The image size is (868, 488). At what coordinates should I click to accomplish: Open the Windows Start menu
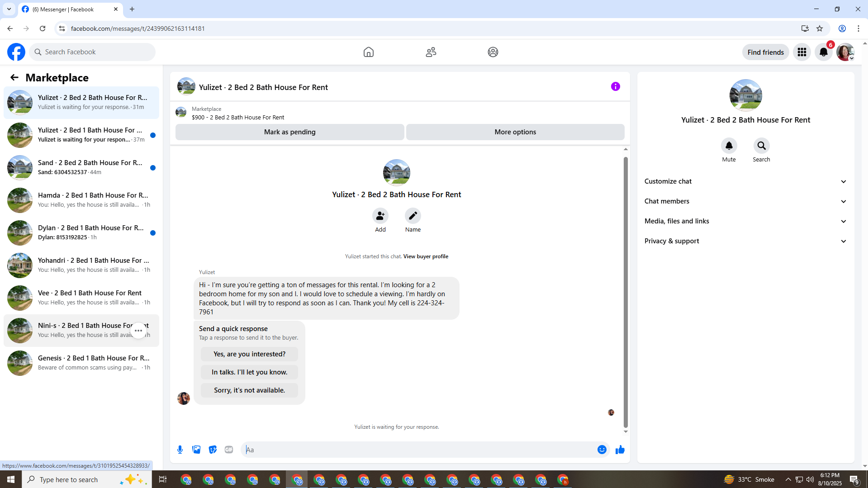pos(11,479)
